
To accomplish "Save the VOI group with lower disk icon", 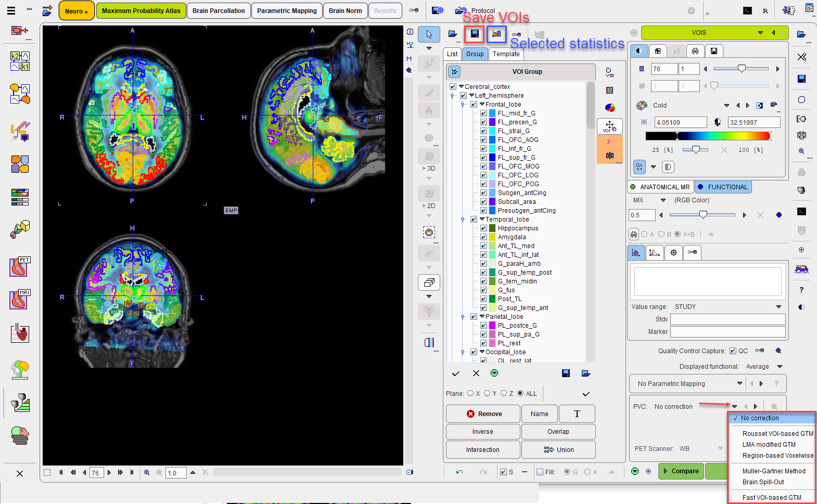I will [x=566, y=373].
